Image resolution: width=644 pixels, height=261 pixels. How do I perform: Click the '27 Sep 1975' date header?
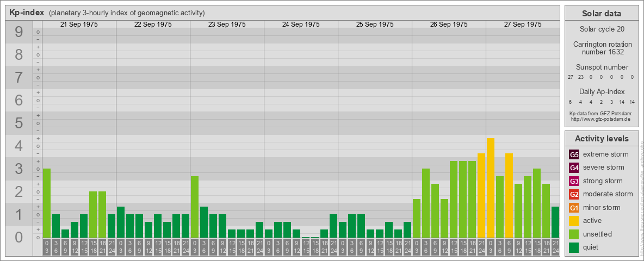point(522,24)
